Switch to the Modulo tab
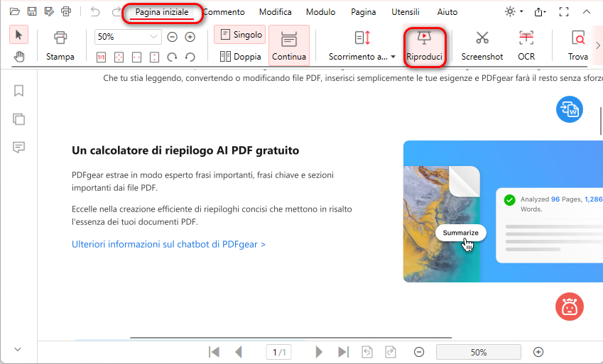This screenshot has height=364, width=603. (x=321, y=12)
